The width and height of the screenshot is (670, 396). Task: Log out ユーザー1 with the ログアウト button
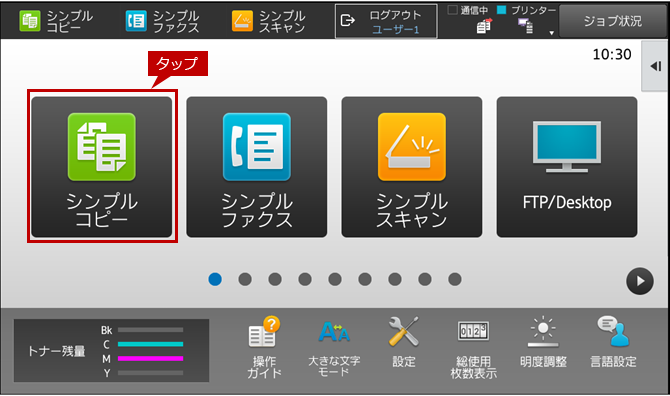tap(386, 21)
